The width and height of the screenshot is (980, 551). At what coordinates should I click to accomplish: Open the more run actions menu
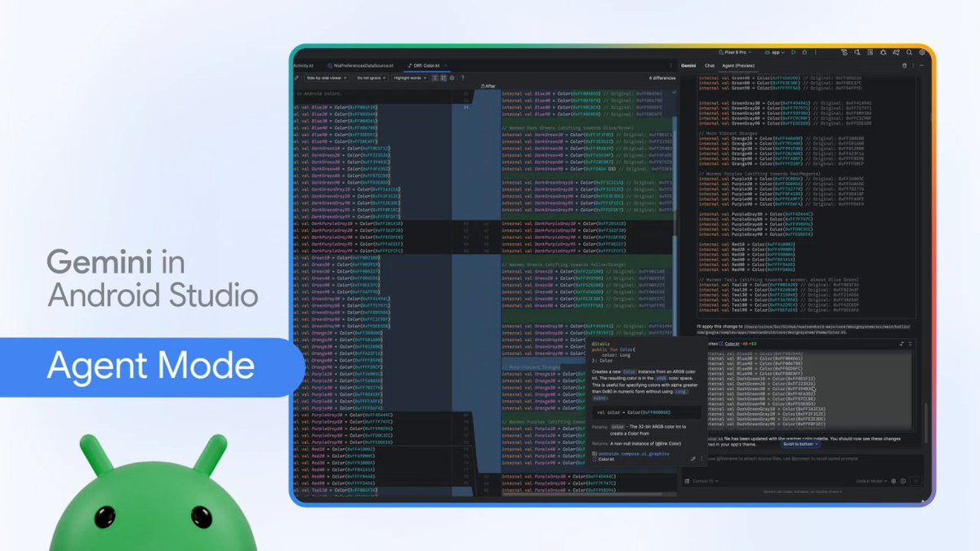pyautogui.click(x=816, y=52)
